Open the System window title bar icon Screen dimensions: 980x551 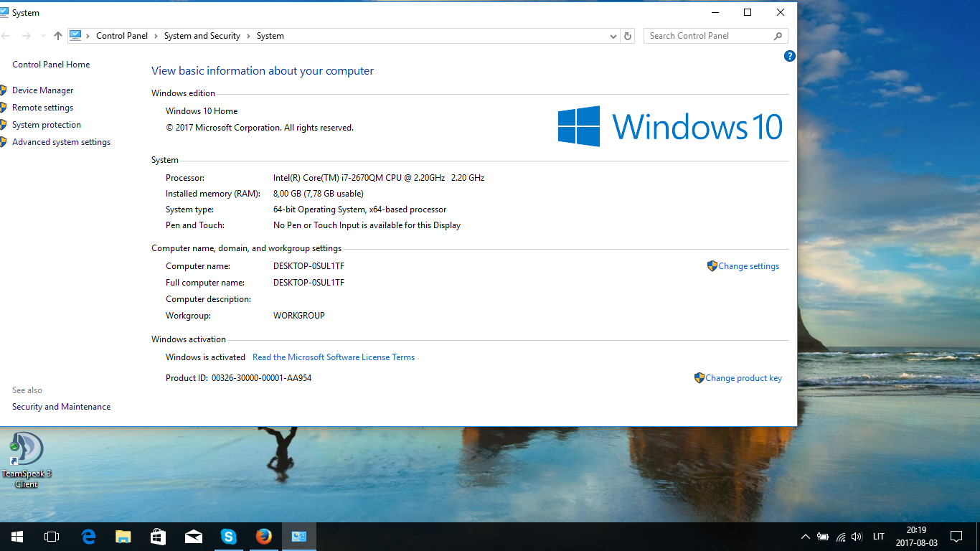pos(5,12)
